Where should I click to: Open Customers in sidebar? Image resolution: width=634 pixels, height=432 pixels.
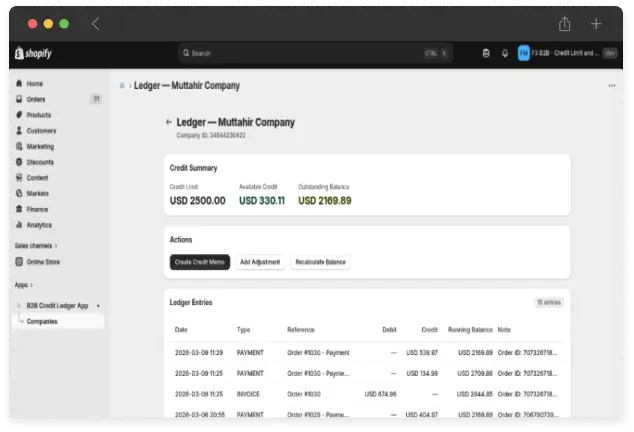41,131
